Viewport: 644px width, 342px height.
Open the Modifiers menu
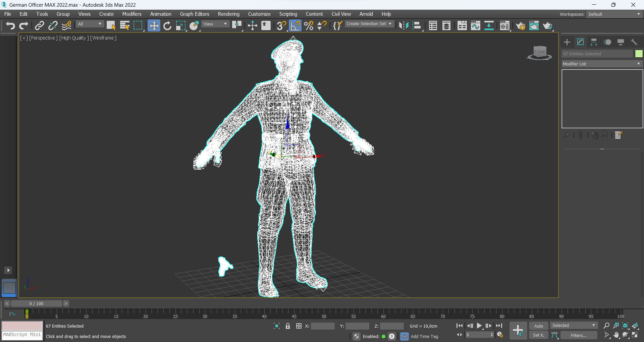[132, 14]
